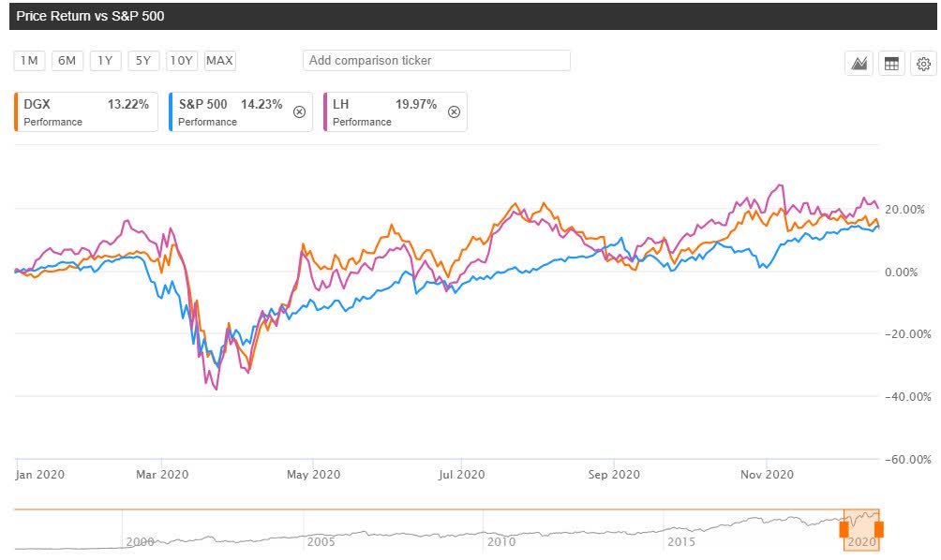The height and width of the screenshot is (560, 941).
Task: Click the Price Return vs S&P 500 header
Action: pos(89,15)
